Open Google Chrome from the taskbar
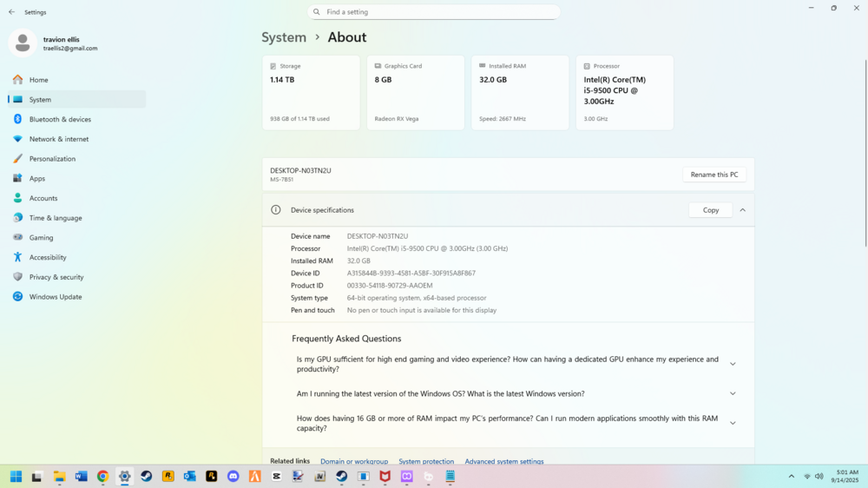The height and width of the screenshot is (488, 868). (102, 477)
